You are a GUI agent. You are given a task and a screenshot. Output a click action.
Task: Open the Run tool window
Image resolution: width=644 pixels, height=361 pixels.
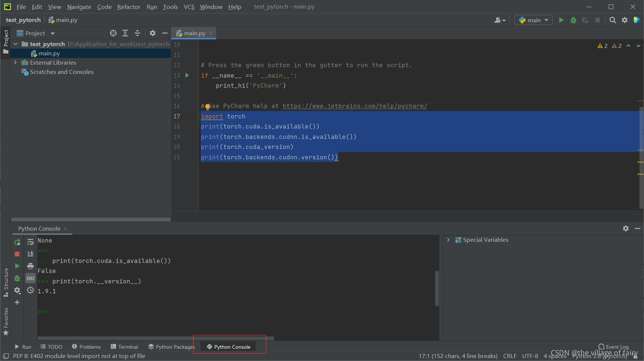(23, 347)
